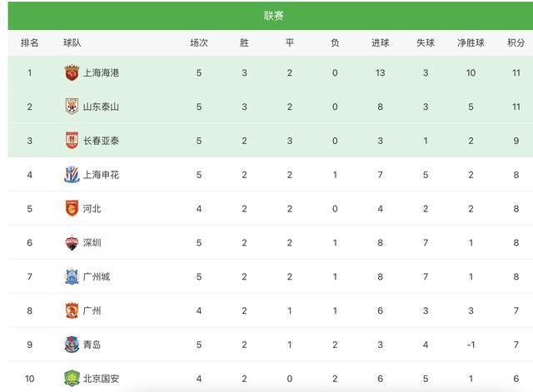Click the 青岛 club logo
Image resolution: width=533 pixels, height=392 pixels.
[x=72, y=345]
